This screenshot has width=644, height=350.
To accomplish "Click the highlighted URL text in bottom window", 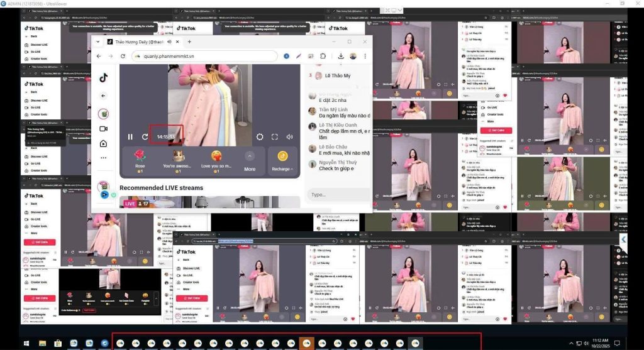I will [235, 241].
